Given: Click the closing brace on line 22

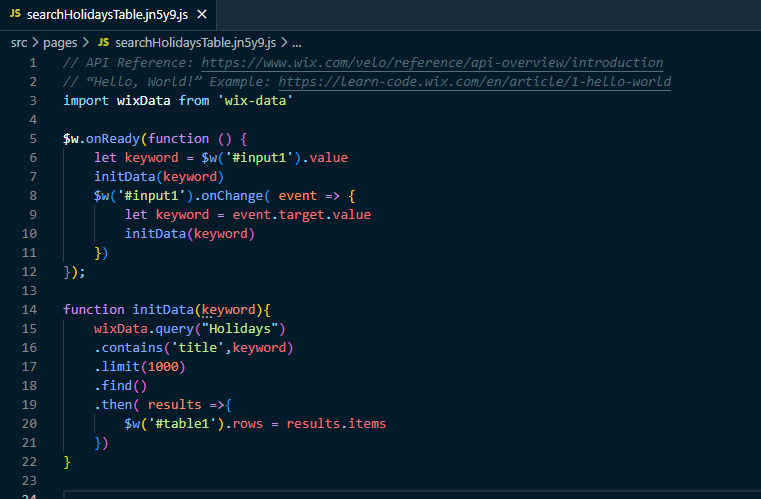Looking at the screenshot, I should [67, 462].
